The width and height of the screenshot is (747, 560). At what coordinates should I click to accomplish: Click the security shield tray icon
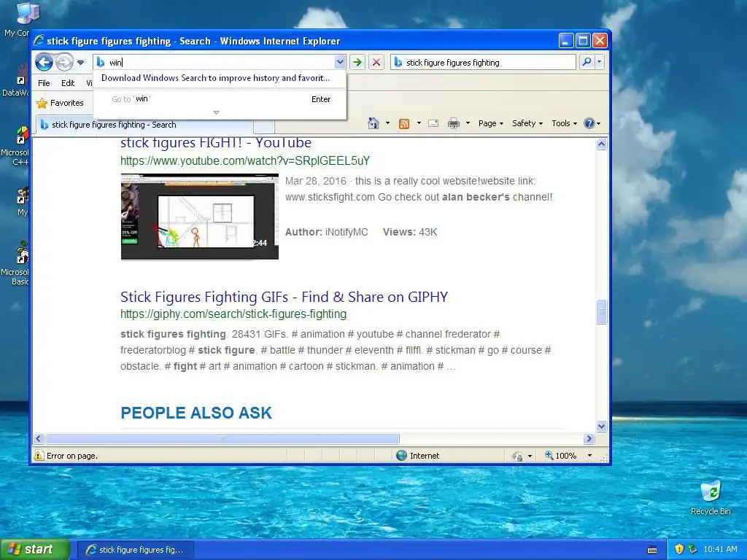point(679,549)
